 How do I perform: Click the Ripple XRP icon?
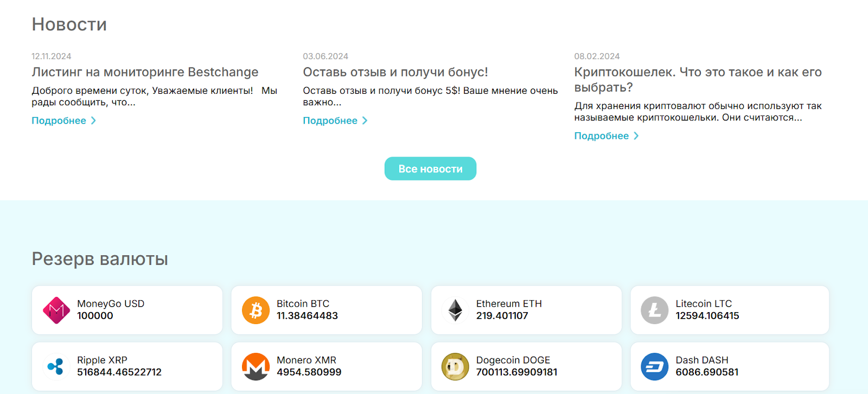(x=56, y=367)
